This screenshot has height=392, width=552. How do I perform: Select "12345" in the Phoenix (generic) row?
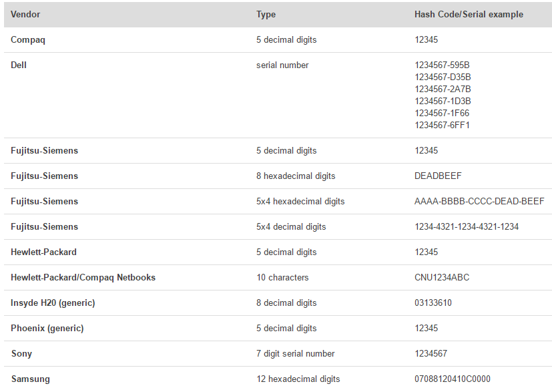(x=426, y=329)
